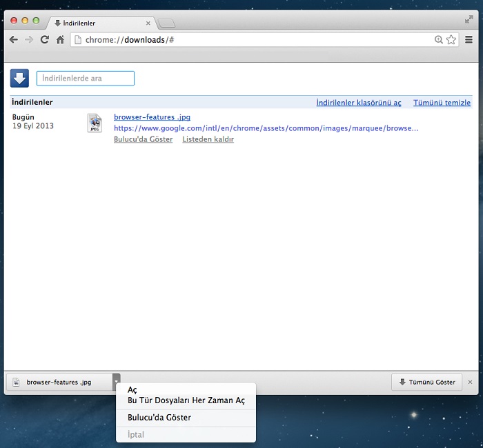The width and height of the screenshot is (483, 448).
Task: Click the Tümünü Göster button
Action: pyautogui.click(x=426, y=382)
